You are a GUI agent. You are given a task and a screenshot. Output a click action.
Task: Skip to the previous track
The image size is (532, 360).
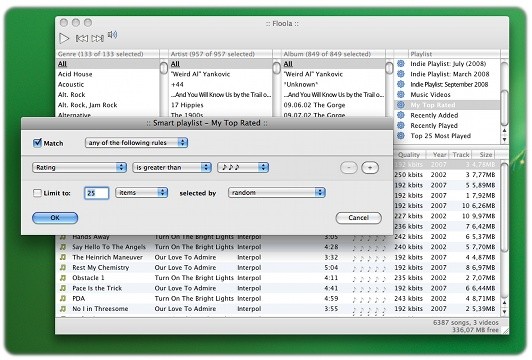[81, 38]
